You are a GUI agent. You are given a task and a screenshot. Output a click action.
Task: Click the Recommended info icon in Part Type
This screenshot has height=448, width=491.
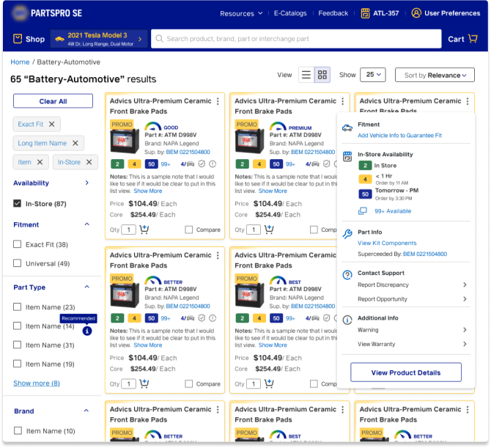[x=87, y=331]
